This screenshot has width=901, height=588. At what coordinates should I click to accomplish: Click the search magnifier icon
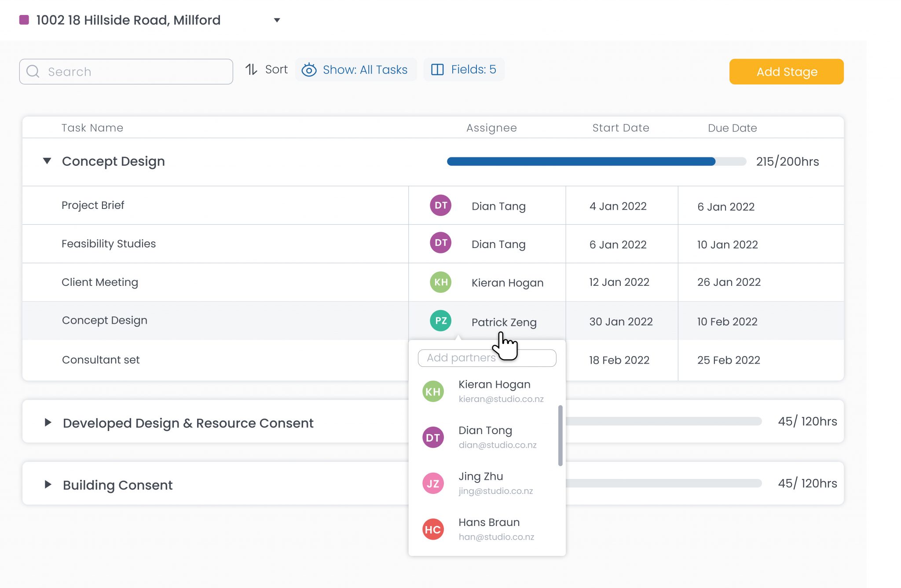33,71
